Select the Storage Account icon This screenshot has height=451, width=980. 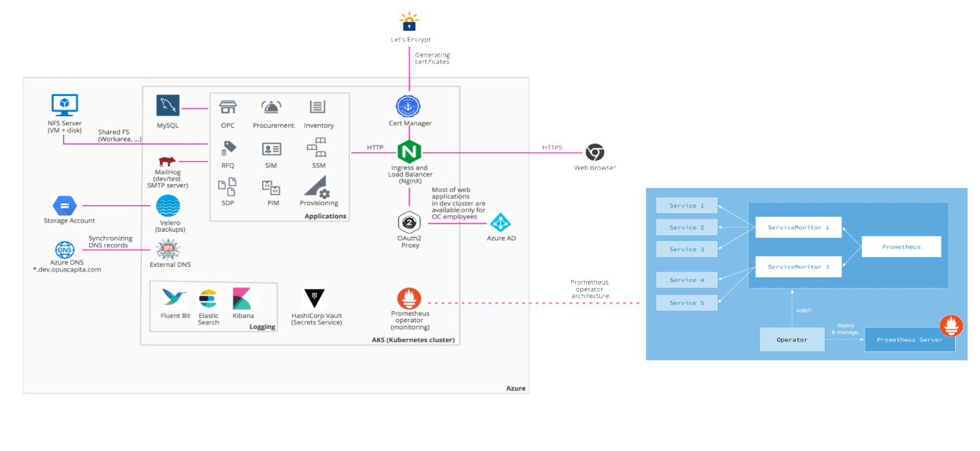[65, 206]
